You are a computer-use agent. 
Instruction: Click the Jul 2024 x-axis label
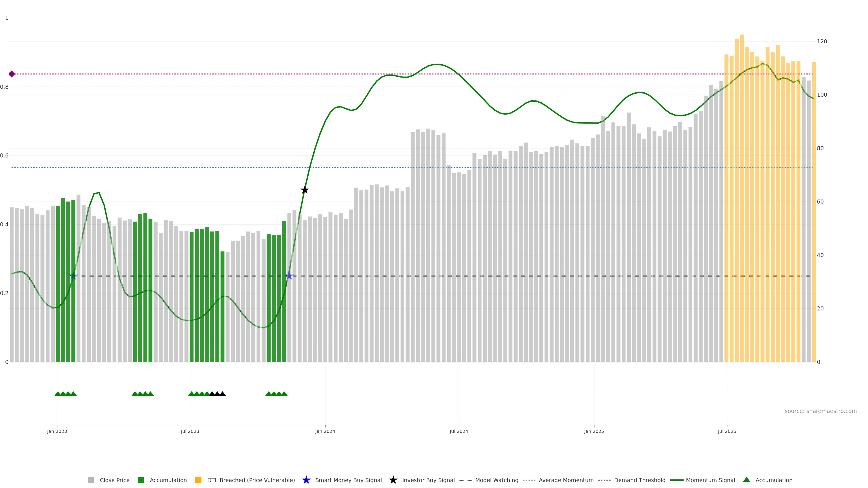[x=459, y=432]
